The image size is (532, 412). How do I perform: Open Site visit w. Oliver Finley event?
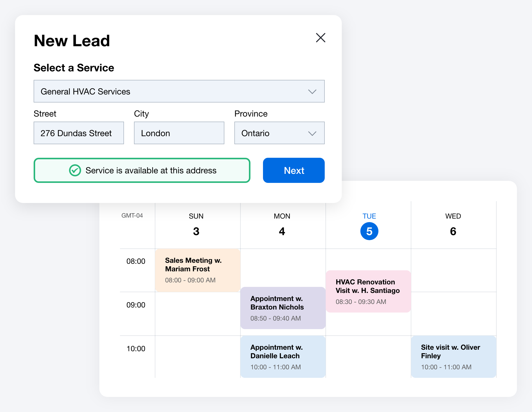point(454,357)
